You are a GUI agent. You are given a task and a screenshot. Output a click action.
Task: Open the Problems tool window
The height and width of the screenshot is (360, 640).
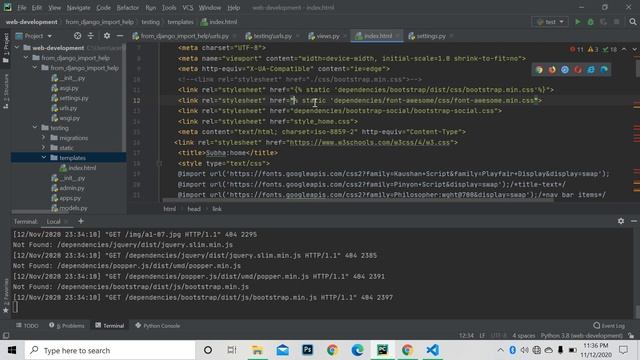[x=67, y=326]
